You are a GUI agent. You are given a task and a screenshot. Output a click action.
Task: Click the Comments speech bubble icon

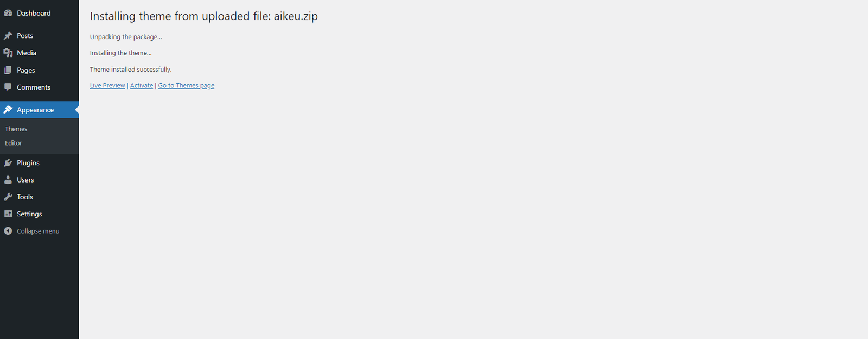coord(8,87)
